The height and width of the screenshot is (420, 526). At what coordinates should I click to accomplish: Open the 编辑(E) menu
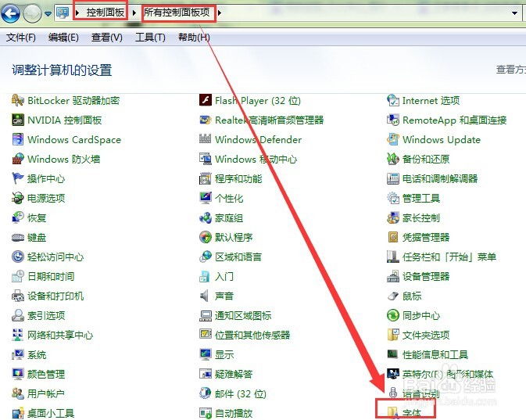(63, 37)
